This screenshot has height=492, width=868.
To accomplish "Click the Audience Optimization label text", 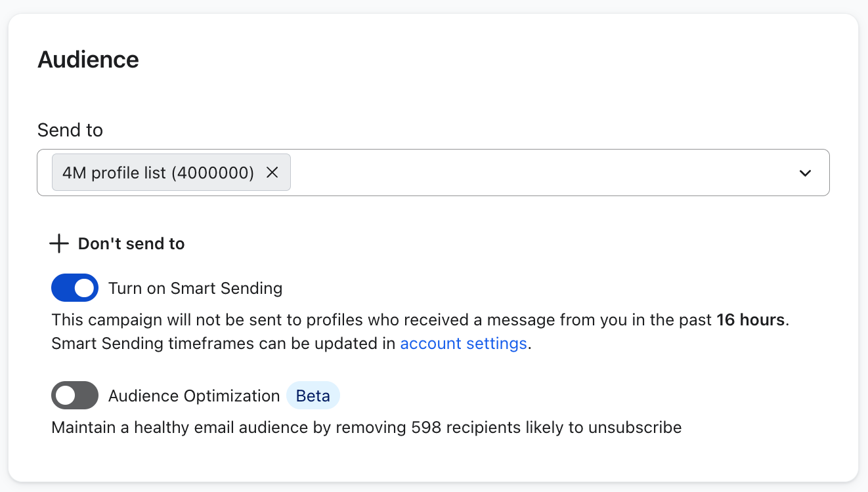I will tap(194, 396).
